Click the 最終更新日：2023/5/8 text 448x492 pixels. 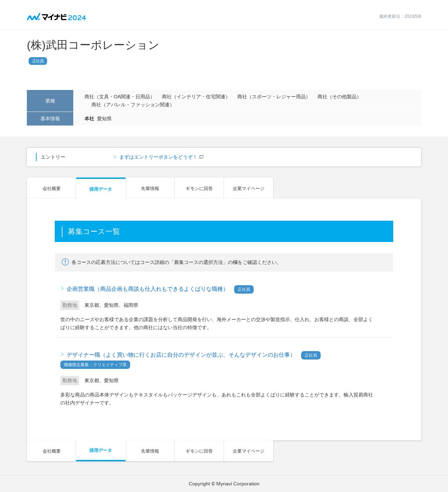(x=400, y=16)
